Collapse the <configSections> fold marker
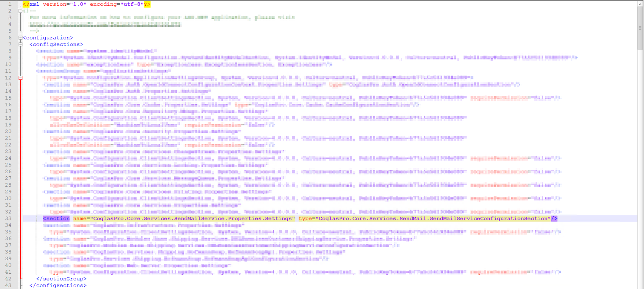The width and height of the screenshot is (644, 289). (x=20, y=44)
